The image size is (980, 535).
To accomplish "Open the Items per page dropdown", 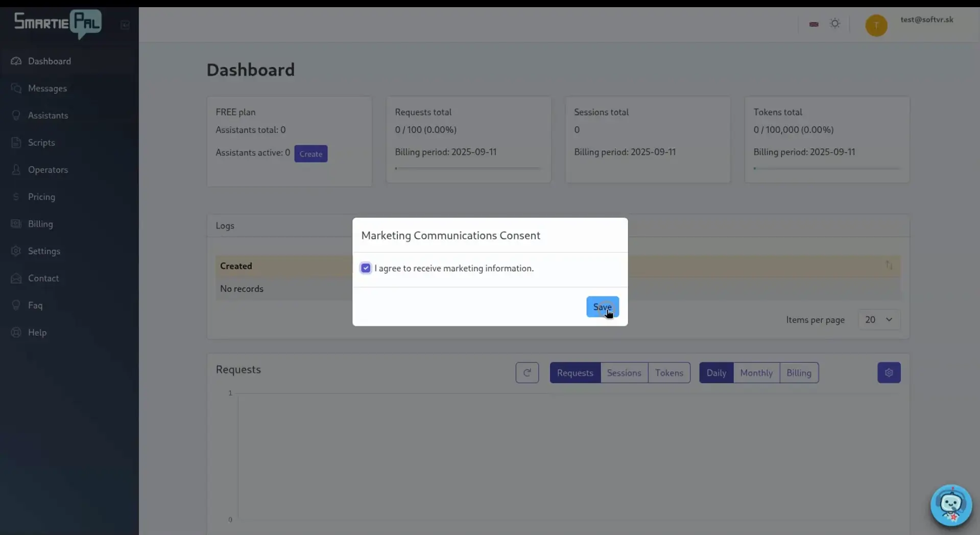I will pyautogui.click(x=878, y=319).
